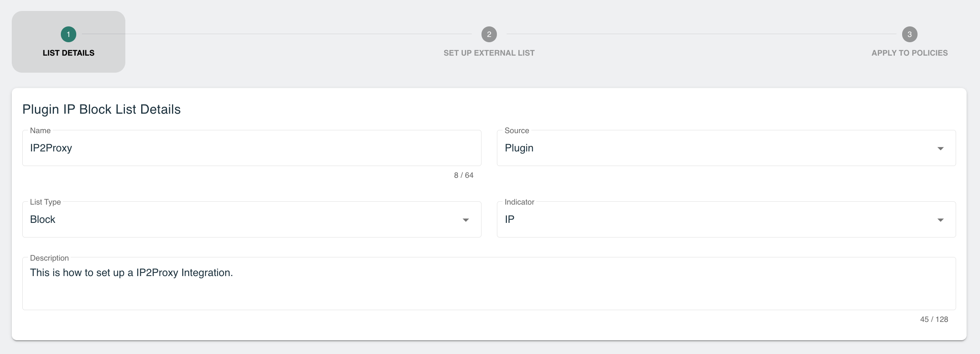Click the step 2 circle icon
980x354 pixels.
click(x=489, y=35)
